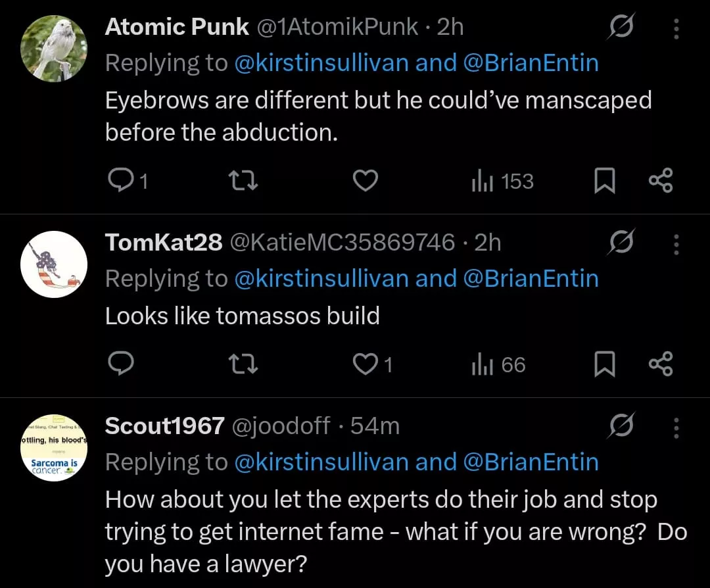Open Scout1967's profile avatar
This screenshot has height=588, width=710.
[x=54, y=448]
